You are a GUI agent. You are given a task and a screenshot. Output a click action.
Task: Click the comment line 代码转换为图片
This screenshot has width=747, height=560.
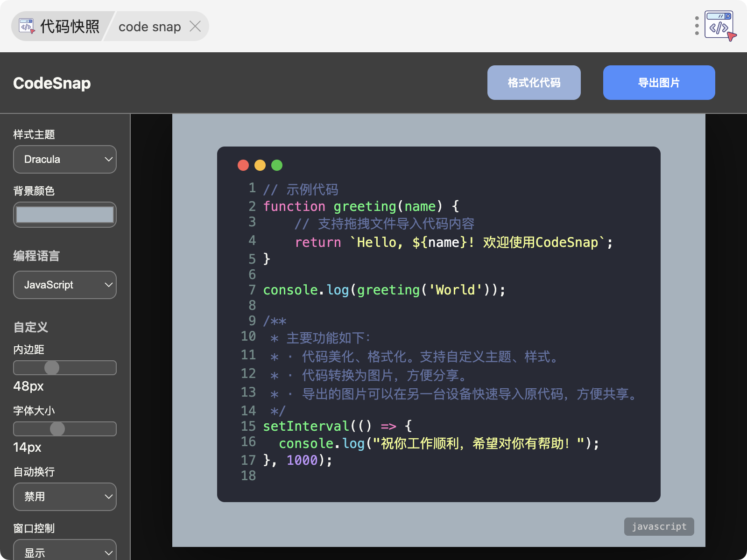[368, 376]
